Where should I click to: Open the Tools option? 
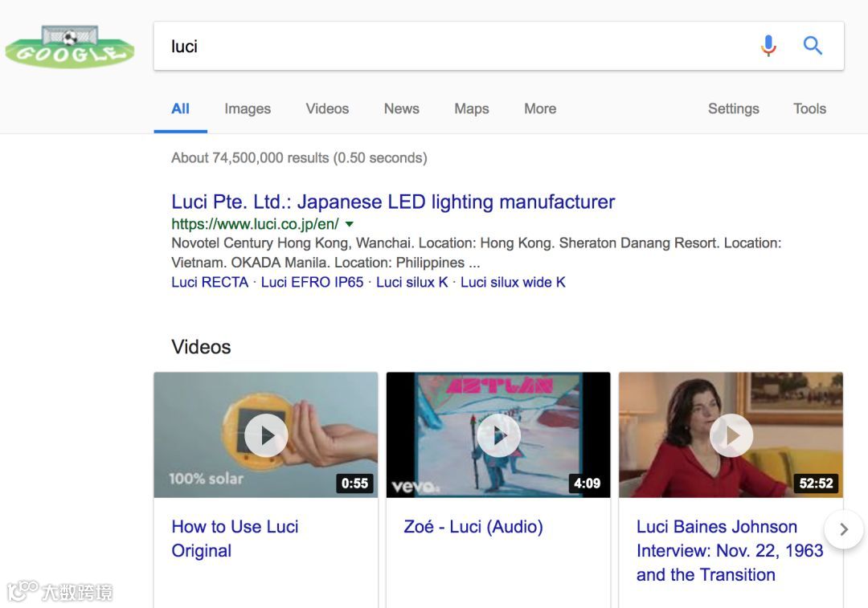(x=809, y=108)
